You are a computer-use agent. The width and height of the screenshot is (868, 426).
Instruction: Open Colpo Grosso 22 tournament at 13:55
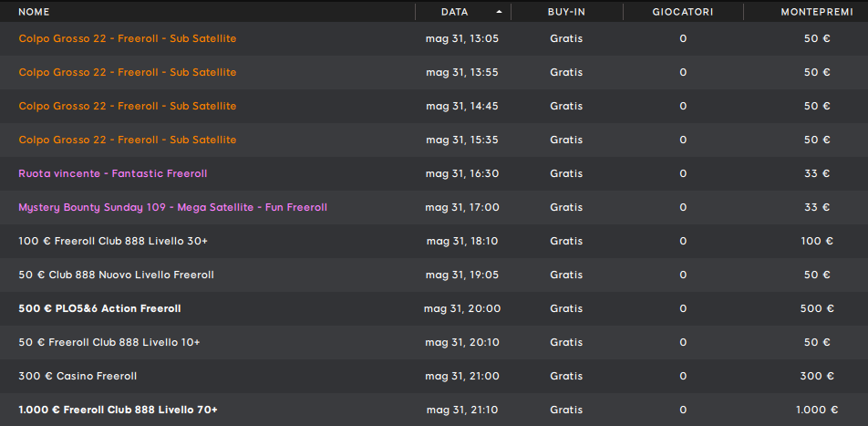pyautogui.click(x=434, y=73)
